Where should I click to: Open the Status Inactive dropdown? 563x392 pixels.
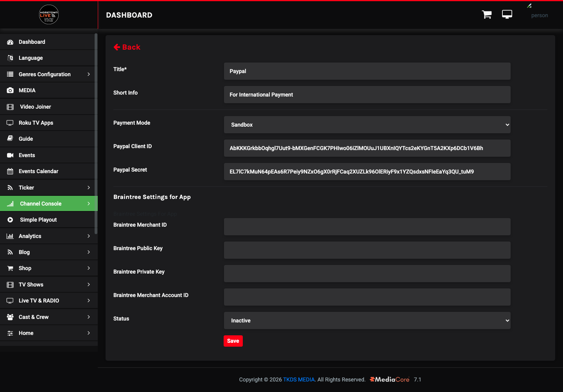367,320
